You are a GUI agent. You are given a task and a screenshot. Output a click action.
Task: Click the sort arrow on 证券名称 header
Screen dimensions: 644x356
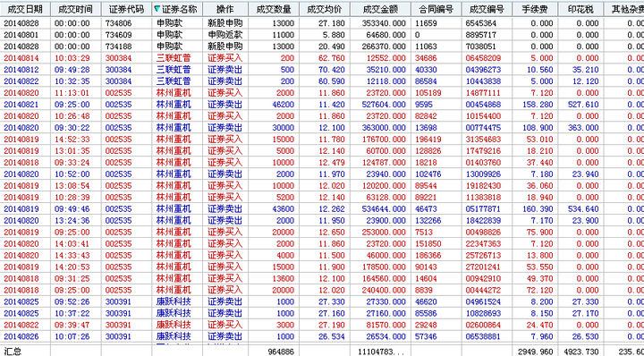(x=157, y=9)
